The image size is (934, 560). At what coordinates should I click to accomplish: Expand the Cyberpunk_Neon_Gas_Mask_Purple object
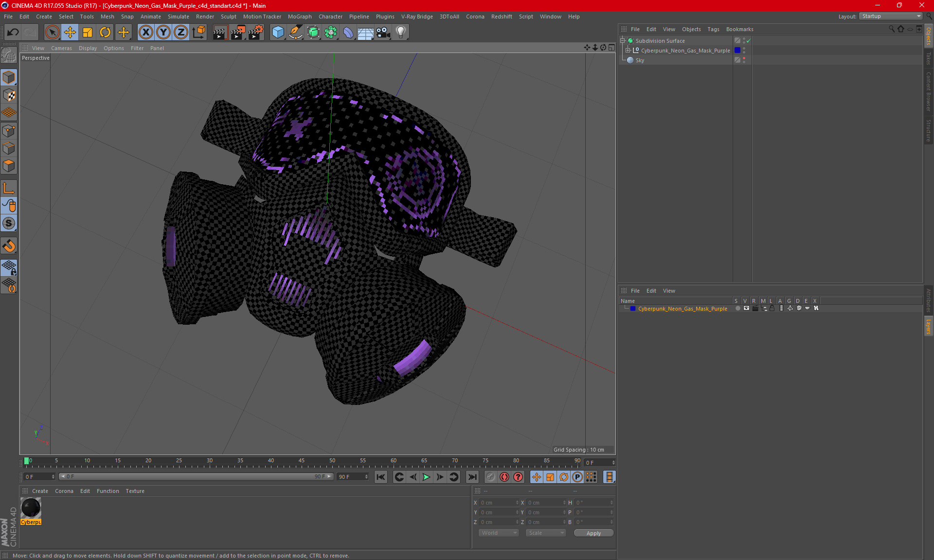(628, 50)
